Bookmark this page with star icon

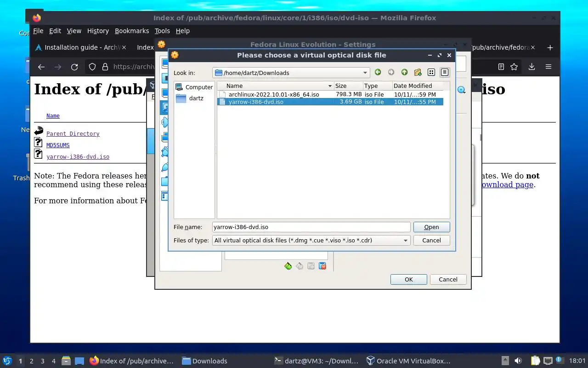[514, 67]
